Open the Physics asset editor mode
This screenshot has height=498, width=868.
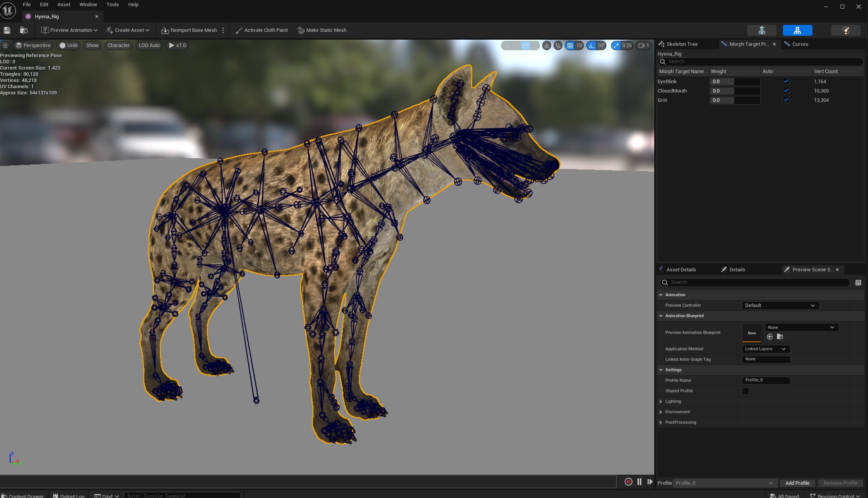pyautogui.click(x=845, y=30)
